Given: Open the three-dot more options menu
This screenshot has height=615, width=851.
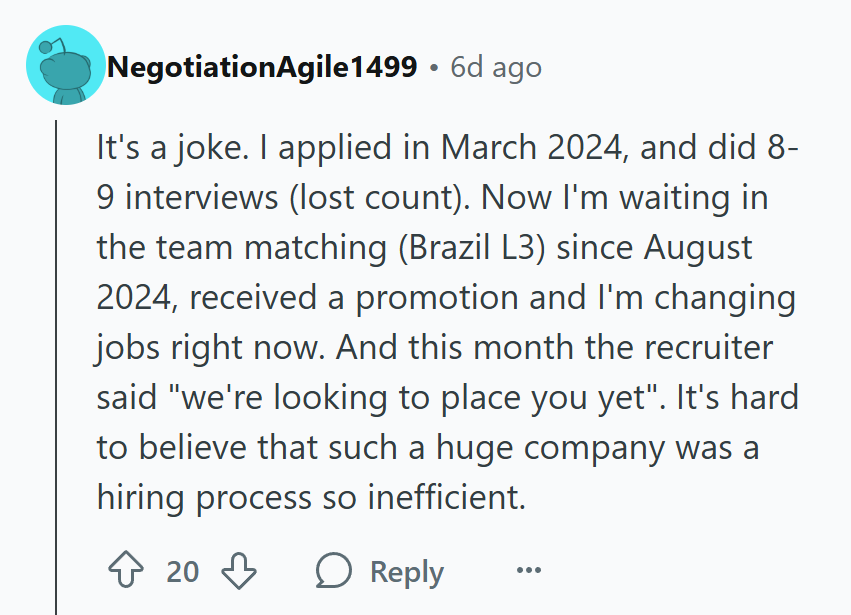Looking at the screenshot, I should tap(529, 570).
